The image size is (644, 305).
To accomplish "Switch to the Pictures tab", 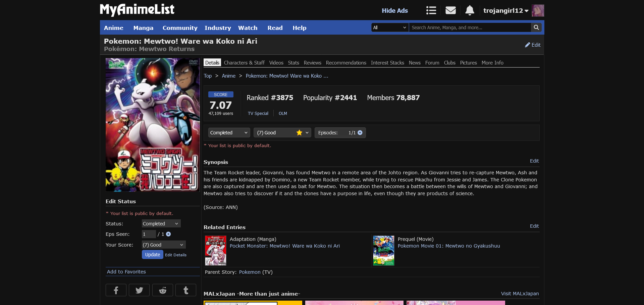I will [x=469, y=63].
